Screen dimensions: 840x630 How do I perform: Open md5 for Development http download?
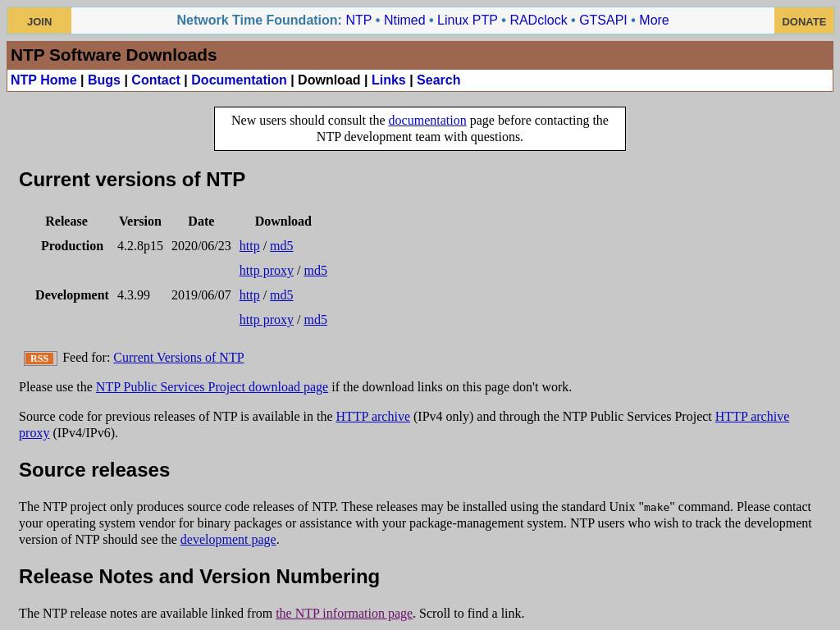pos(281,295)
